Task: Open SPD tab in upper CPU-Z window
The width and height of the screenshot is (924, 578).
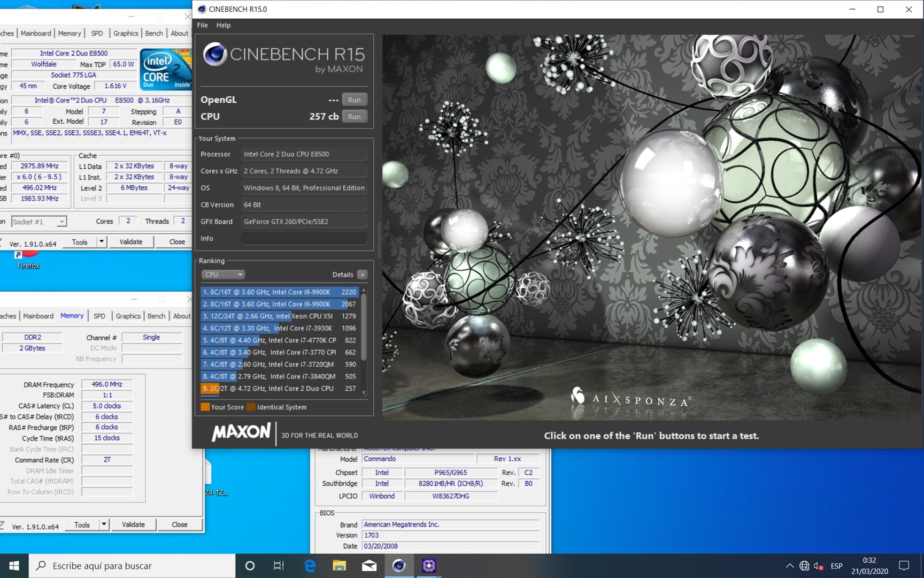Action: pyautogui.click(x=97, y=33)
